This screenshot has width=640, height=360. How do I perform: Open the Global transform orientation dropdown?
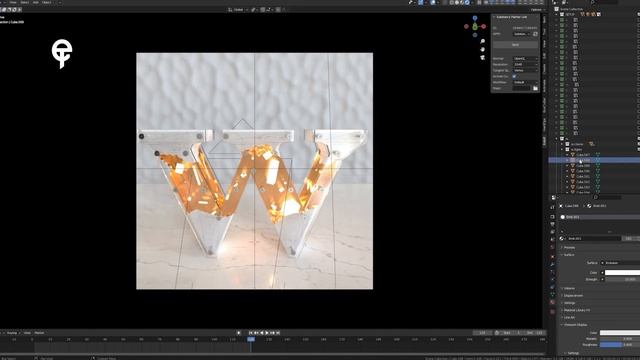[238, 10]
